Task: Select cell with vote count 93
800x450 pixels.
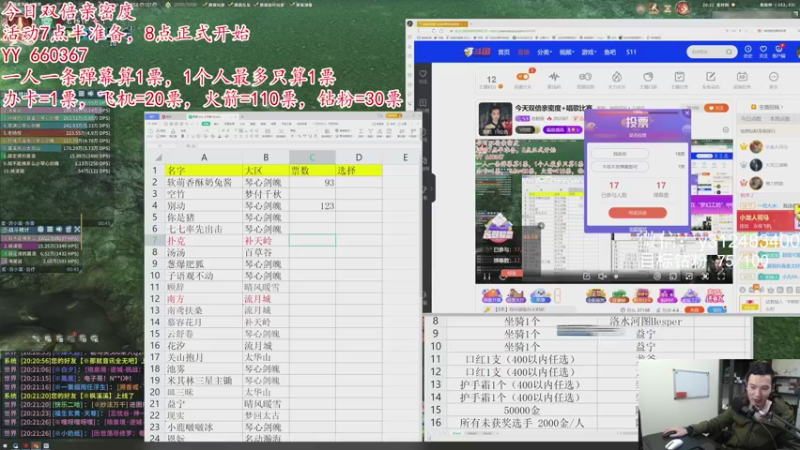Action: pos(312,182)
